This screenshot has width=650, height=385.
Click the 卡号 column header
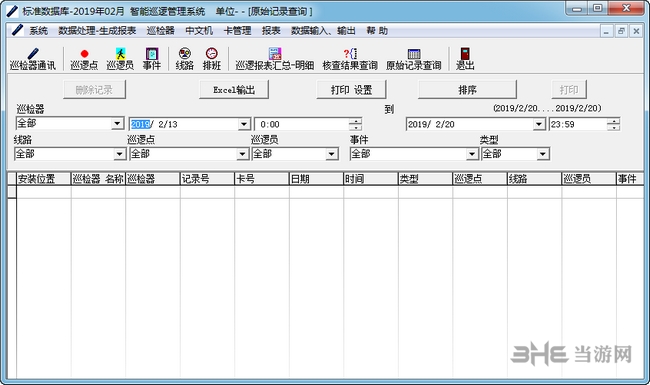[x=262, y=179]
